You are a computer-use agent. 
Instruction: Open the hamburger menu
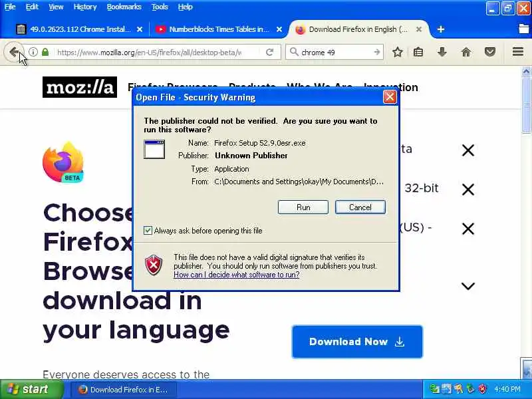pyautogui.click(x=518, y=52)
